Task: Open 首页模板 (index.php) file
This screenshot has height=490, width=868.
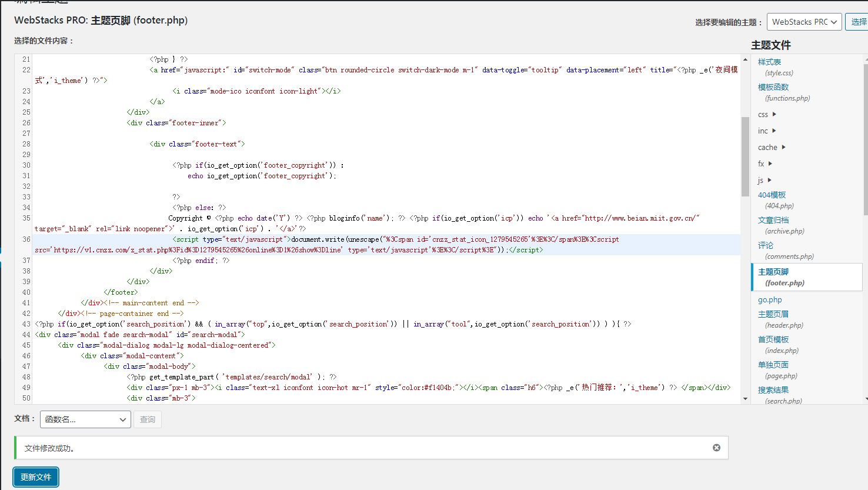Action: point(773,339)
